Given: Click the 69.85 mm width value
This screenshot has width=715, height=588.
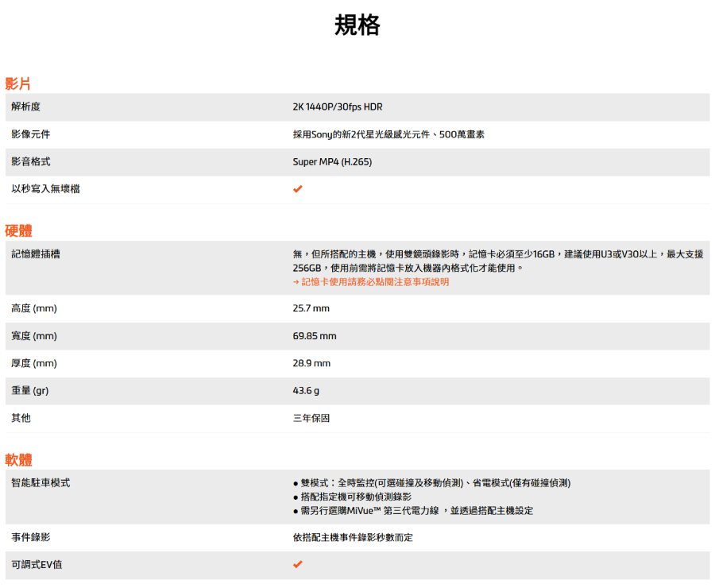Looking at the screenshot, I should pyautogui.click(x=315, y=336).
